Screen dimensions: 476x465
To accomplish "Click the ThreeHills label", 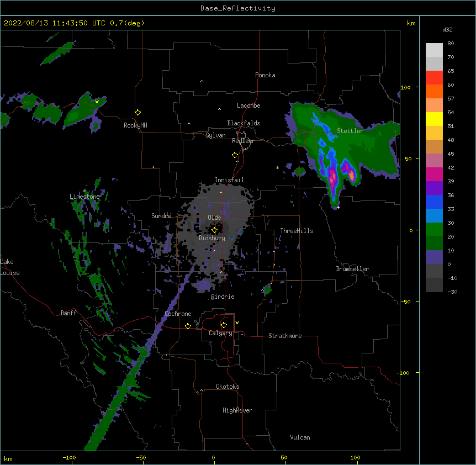I will coord(297,231).
